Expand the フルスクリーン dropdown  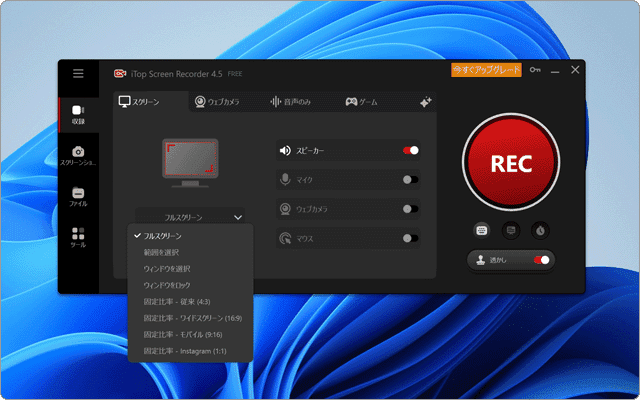(190, 218)
